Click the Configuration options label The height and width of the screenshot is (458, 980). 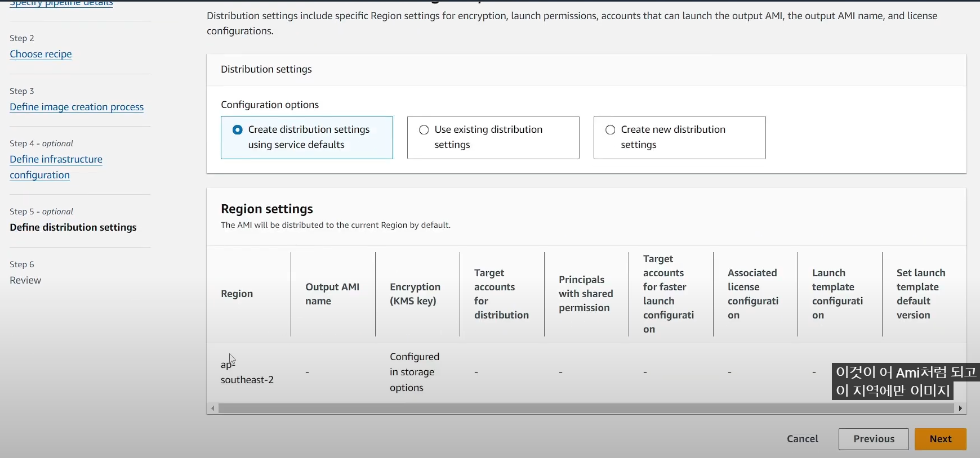[x=270, y=105]
